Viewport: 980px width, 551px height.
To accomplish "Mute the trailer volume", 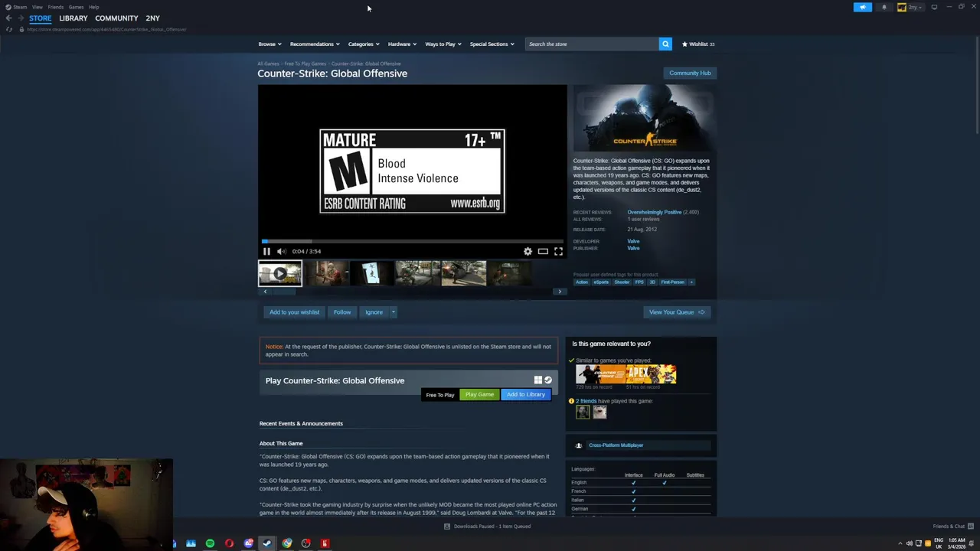I will coord(281,251).
